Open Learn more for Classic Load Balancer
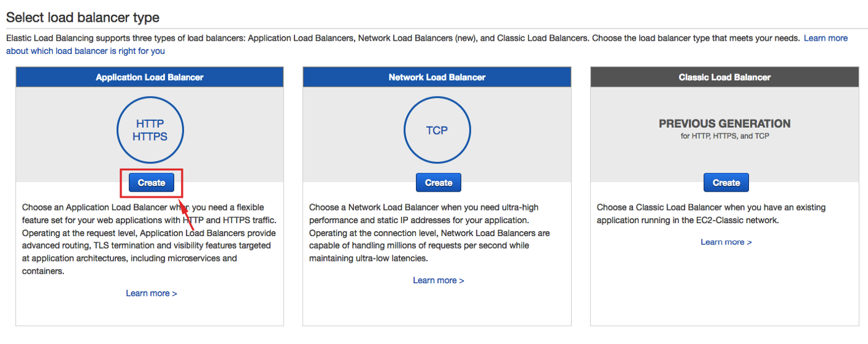 tap(725, 242)
